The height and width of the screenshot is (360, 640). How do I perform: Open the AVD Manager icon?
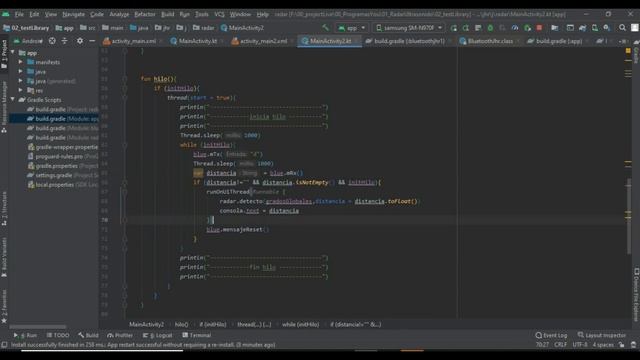[595, 28]
